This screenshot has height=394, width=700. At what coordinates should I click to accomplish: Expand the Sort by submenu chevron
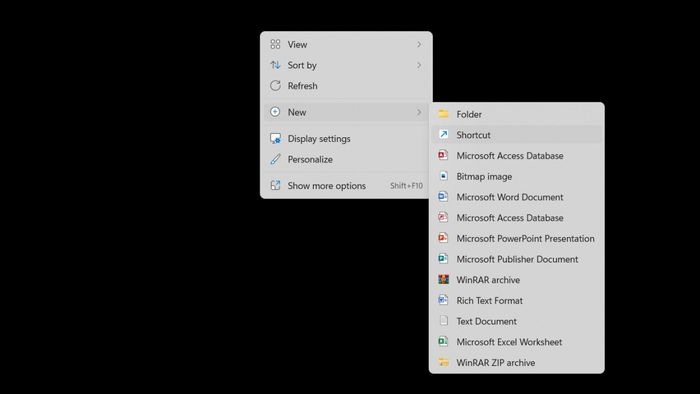click(419, 65)
